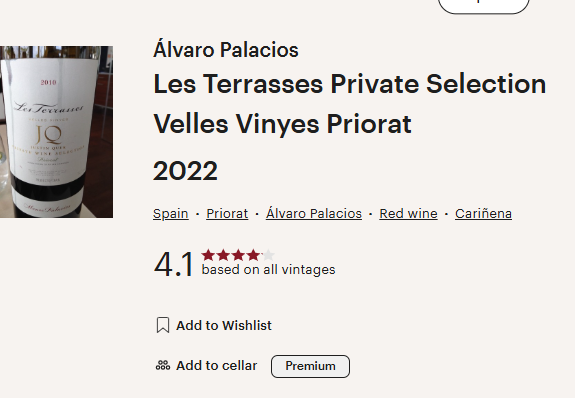Click the first red rating star

point(208,255)
